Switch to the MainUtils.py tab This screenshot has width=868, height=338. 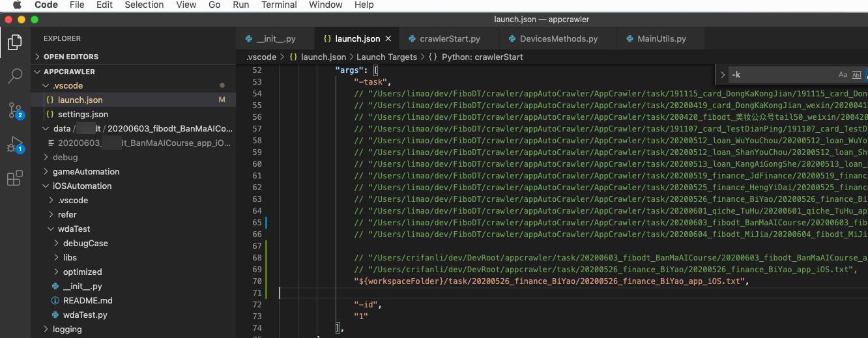pos(661,39)
